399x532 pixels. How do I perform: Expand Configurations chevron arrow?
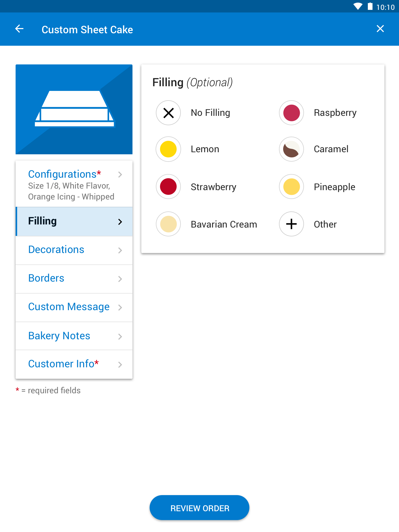pyautogui.click(x=120, y=175)
